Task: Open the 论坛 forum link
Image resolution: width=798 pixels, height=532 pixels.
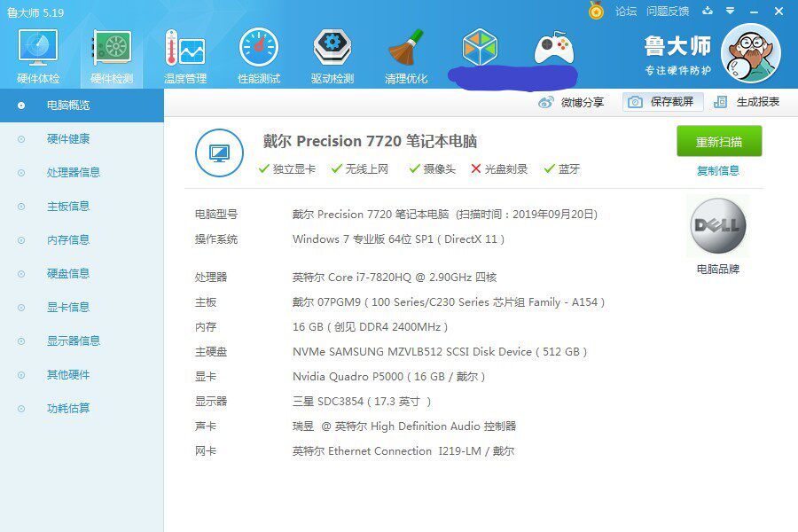Action: pos(625,12)
